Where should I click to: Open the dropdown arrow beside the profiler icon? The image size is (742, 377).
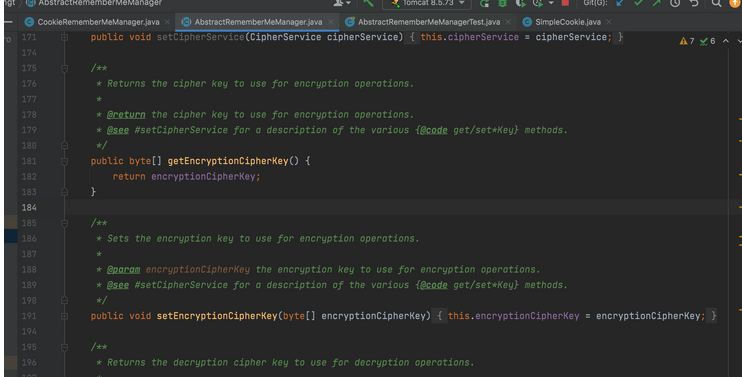point(551,3)
